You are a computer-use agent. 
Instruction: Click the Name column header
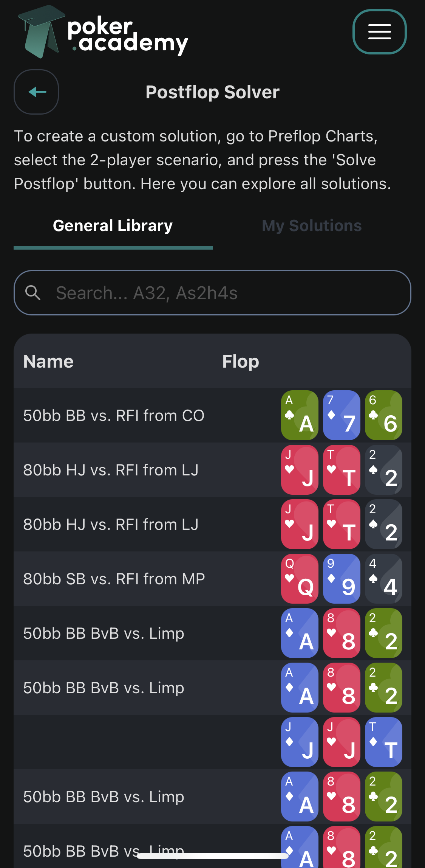48,362
